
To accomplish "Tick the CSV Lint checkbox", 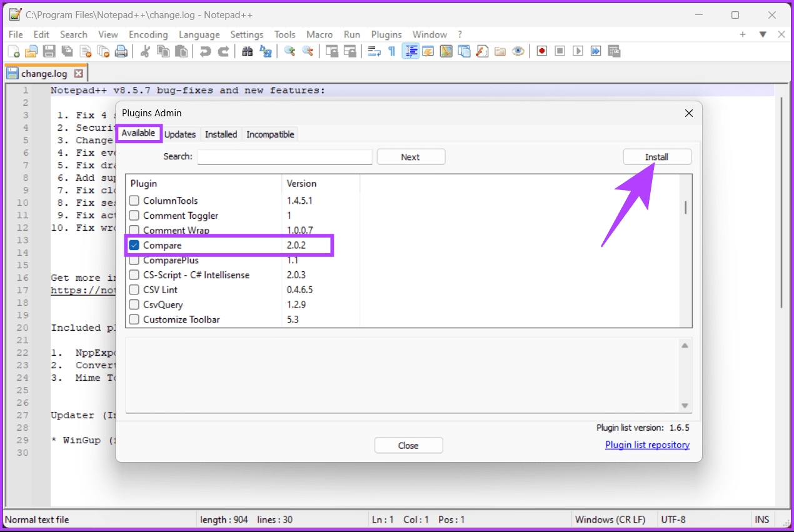I will 134,289.
